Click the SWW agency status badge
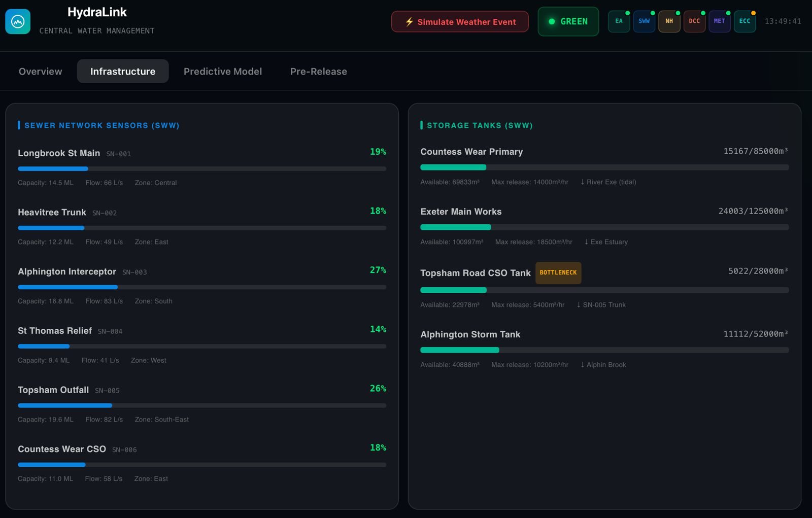The image size is (812, 518). (644, 21)
